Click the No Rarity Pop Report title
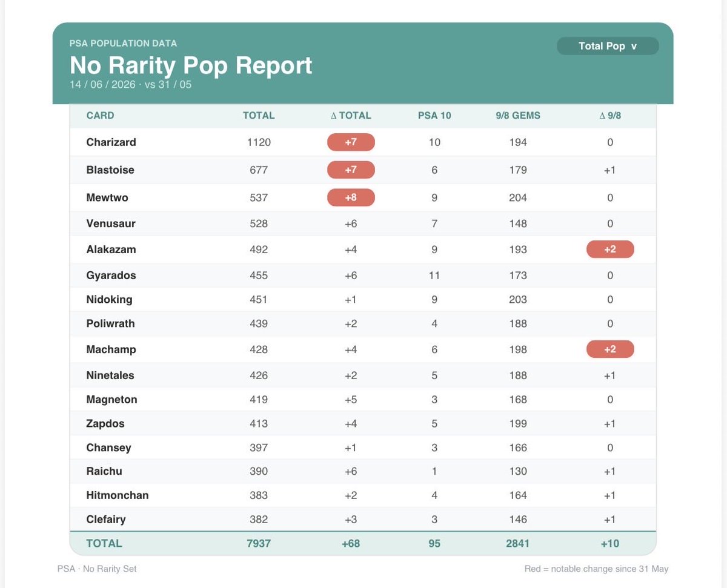 click(191, 65)
